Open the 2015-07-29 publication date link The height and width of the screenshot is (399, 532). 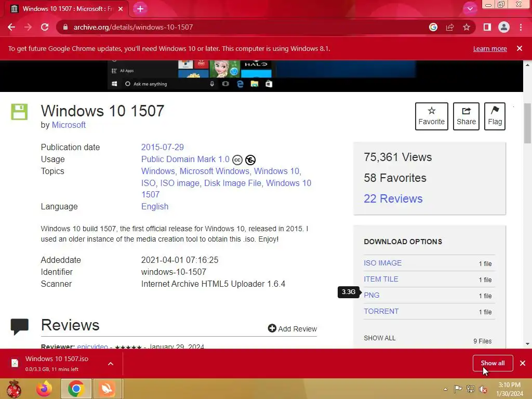163,147
